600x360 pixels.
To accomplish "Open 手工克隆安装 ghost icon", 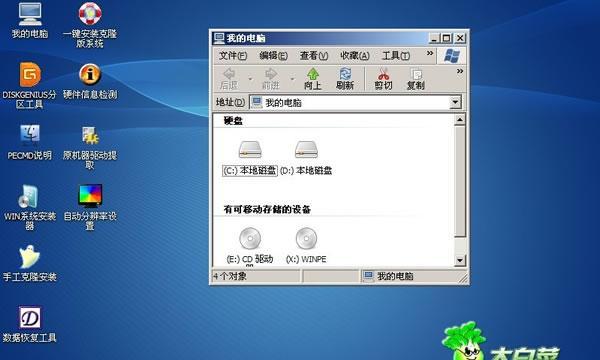I will coord(29,263).
